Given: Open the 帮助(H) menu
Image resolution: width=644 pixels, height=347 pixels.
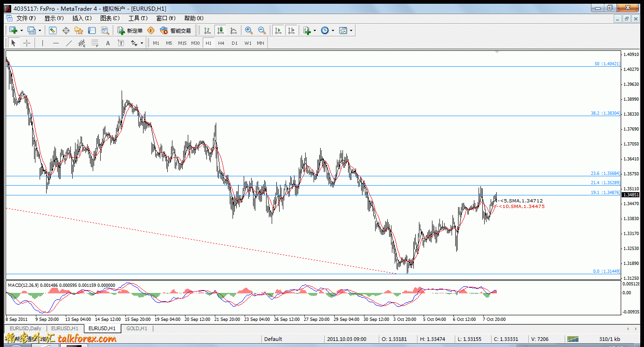Looking at the screenshot, I should coord(194,18).
